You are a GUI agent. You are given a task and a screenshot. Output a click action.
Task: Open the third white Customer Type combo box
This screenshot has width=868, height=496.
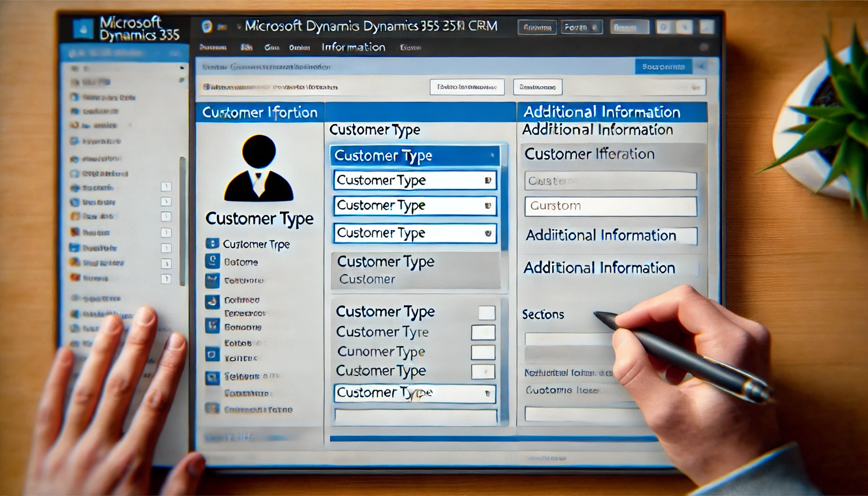415,233
